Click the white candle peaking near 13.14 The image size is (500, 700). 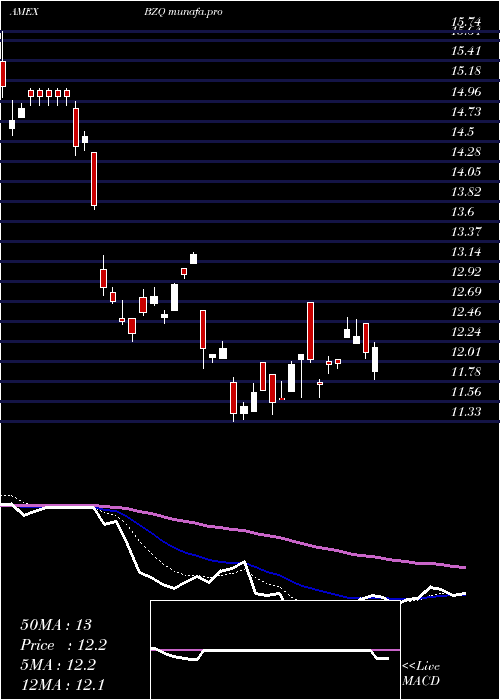coord(193,258)
